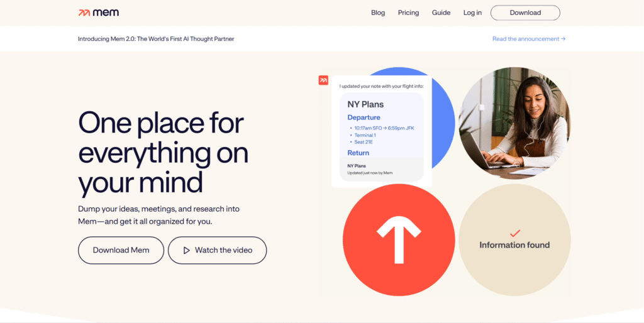Click the 'Terminal 1' bullet
This screenshot has width=644, height=323.
point(365,135)
